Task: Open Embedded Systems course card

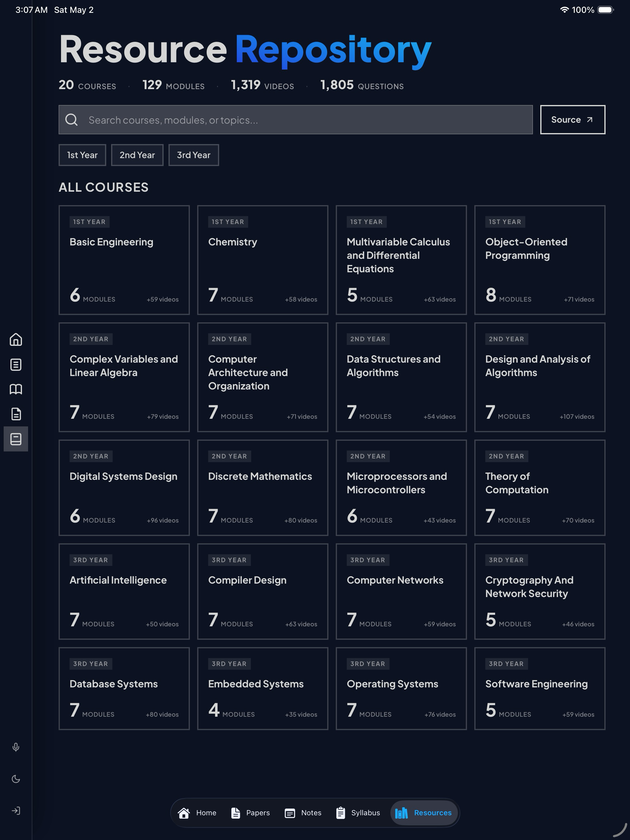Action: (x=263, y=689)
